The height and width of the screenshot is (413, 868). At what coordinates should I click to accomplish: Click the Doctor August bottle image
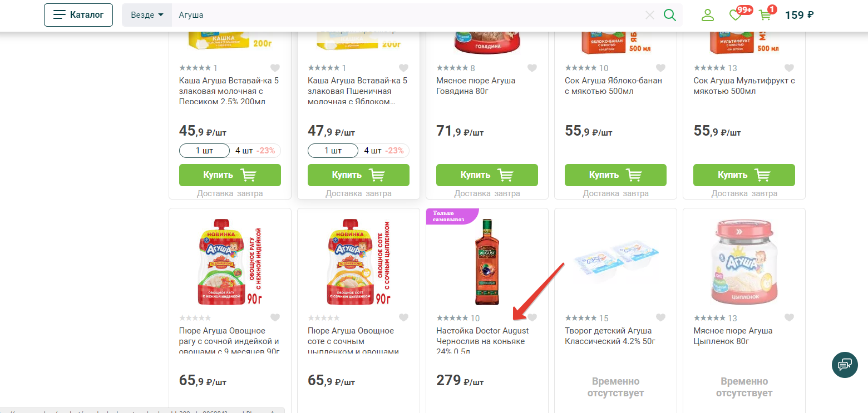487,262
